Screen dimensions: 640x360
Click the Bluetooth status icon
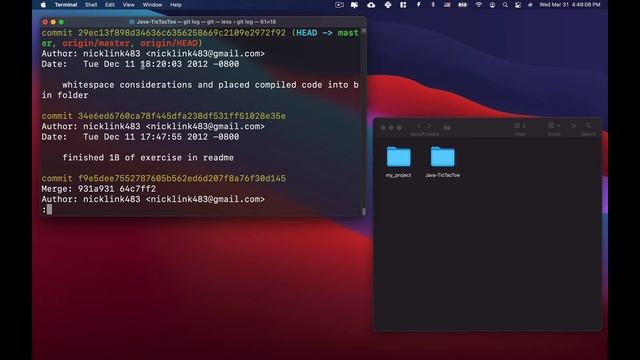433,5
